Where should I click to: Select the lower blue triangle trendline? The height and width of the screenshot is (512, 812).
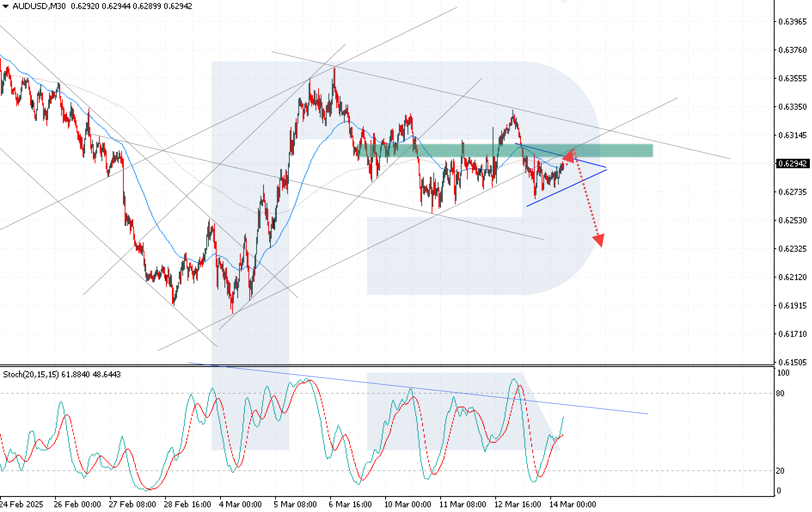(567, 188)
